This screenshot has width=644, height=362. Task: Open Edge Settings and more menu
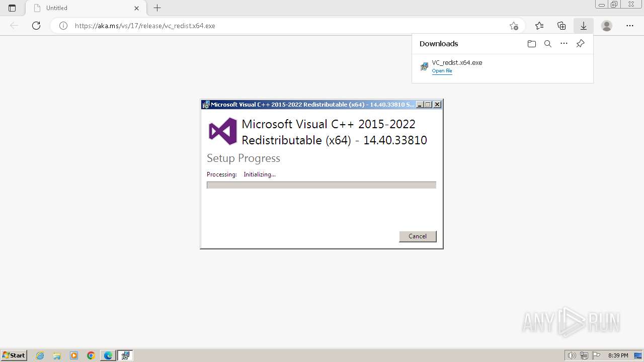(x=630, y=26)
